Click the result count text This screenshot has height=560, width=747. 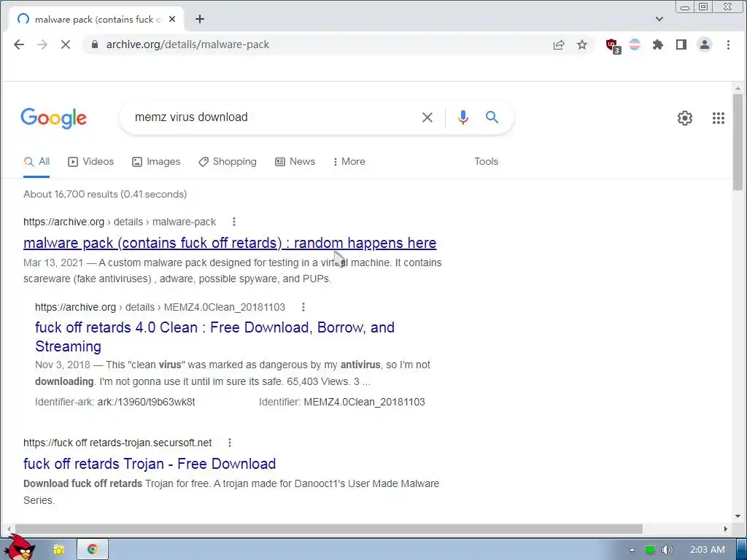[x=105, y=194]
